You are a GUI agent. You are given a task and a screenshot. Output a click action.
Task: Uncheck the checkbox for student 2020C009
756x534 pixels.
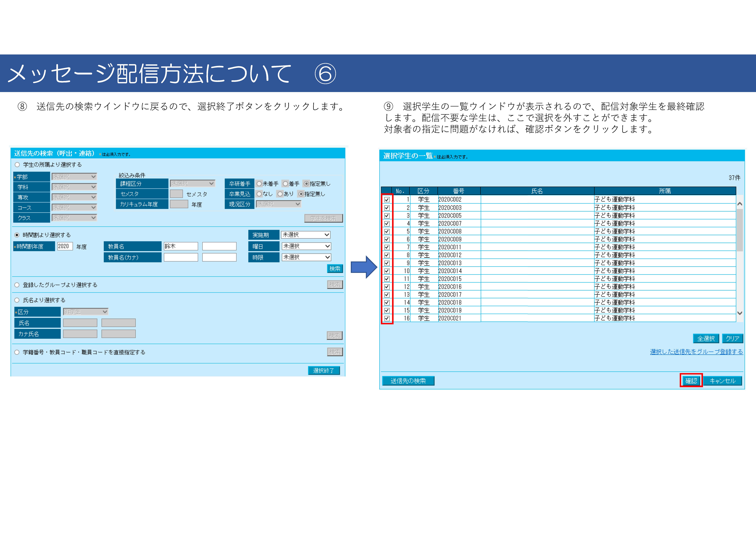pos(387,239)
